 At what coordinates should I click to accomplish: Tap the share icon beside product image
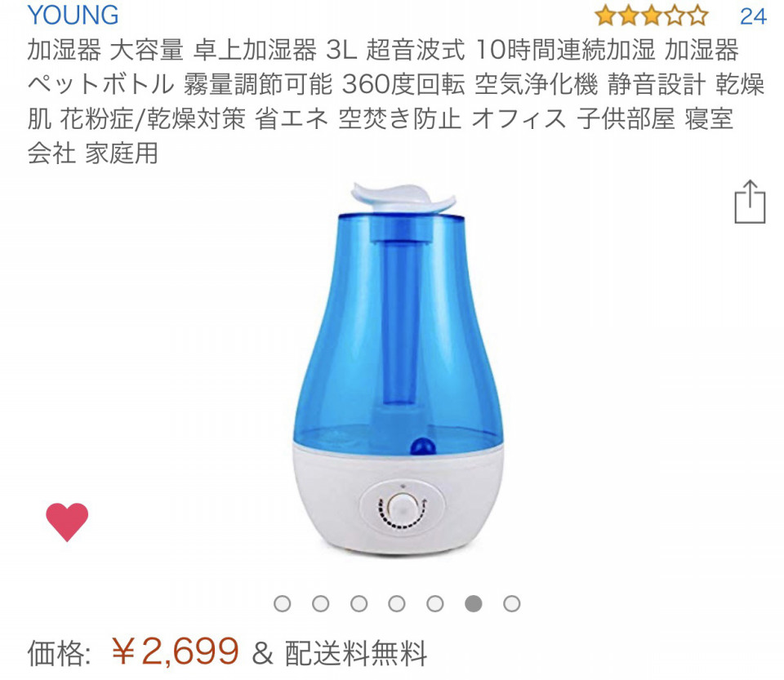750,202
